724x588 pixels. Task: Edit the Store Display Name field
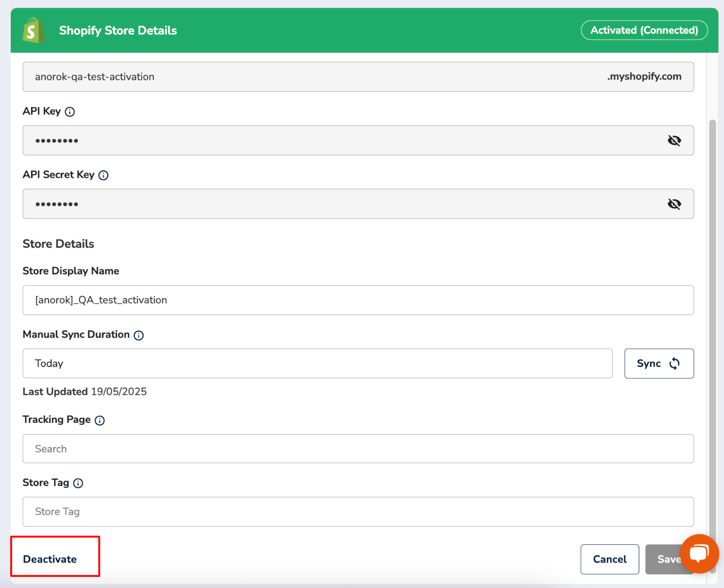(358, 300)
